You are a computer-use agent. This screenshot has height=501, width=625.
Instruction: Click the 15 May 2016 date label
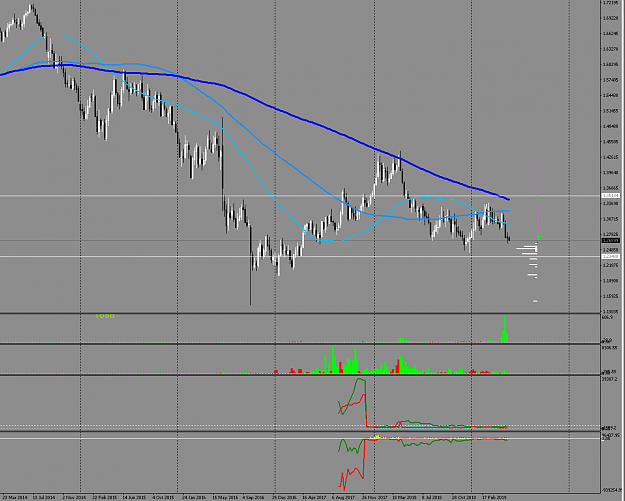[x=223, y=498]
